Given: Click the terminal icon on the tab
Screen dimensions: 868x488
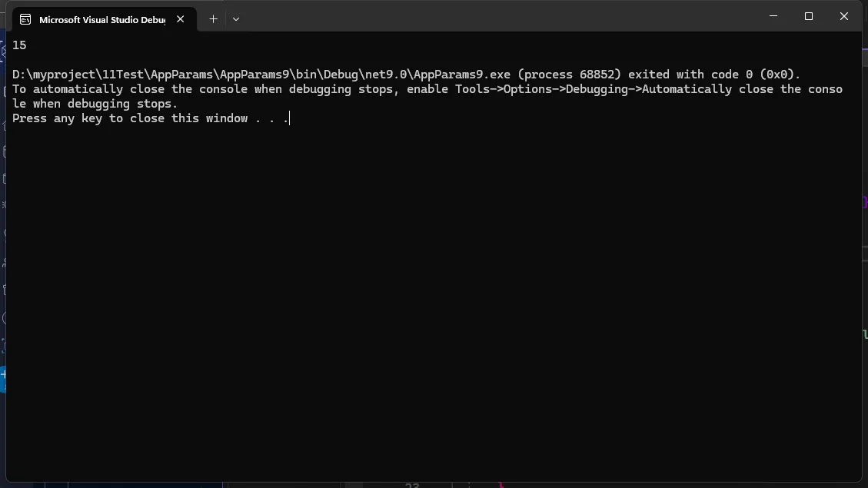Looking at the screenshot, I should [x=25, y=19].
